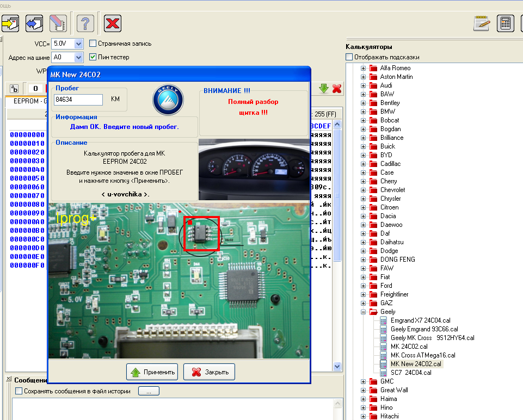
Task: Enable the Страничная запись checkbox
Action: tap(93, 44)
